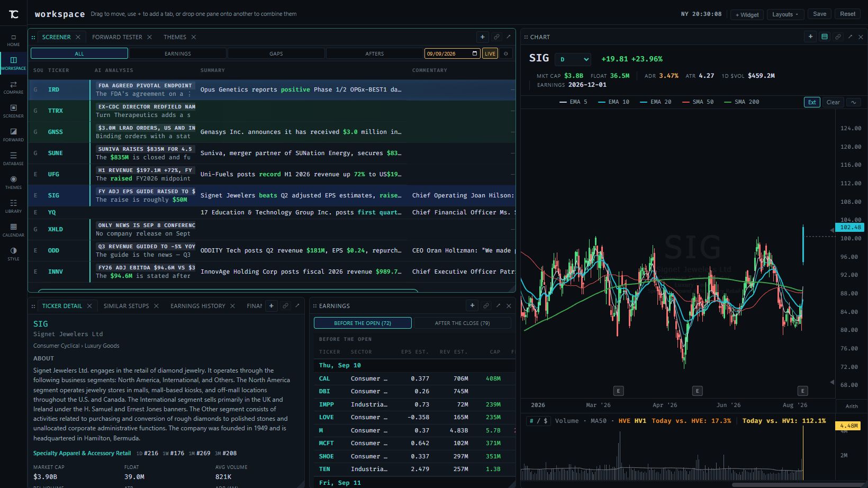868x488 pixels.
Task: Toggle SMA 200 line in chart legend
Action: [x=741, y=102]
